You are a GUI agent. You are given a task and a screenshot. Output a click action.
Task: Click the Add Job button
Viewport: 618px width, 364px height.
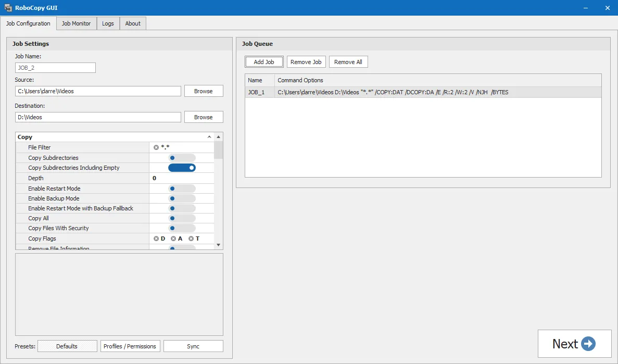point(264,61)
